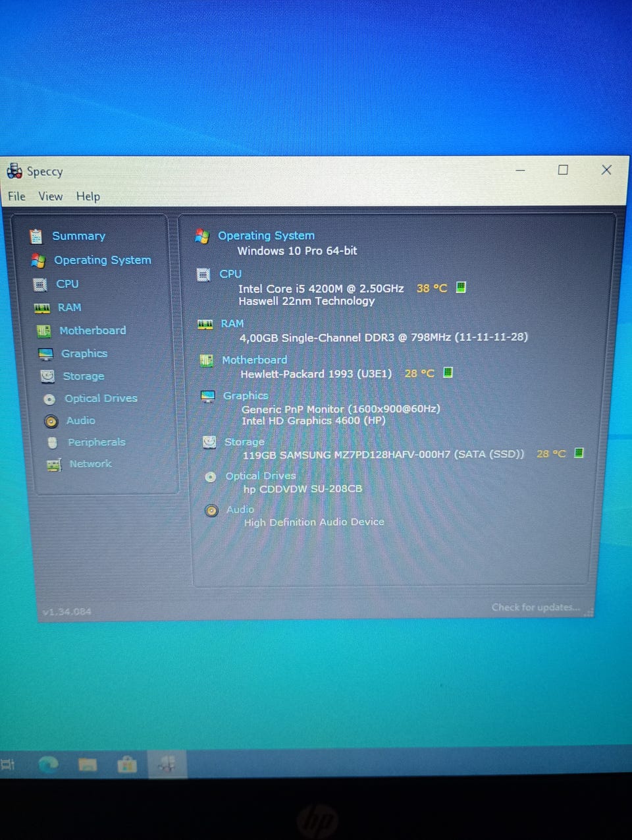Viewport: 632px width, 840px height.
Task: Select CPU in the sidebar list
Action: tap(67, 284)
